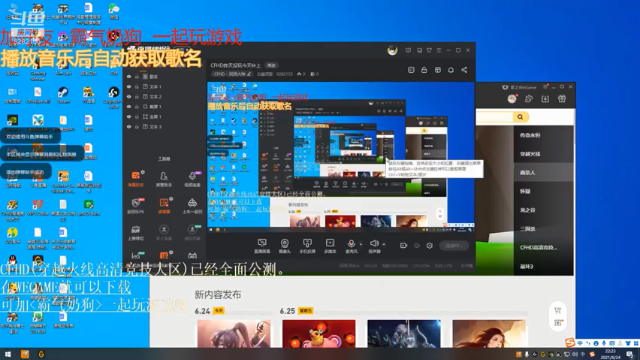Image resolution: width=640 pixels, height=360 pixels.
Task: Open the Sogou input method icon
Action: point(570,343)
